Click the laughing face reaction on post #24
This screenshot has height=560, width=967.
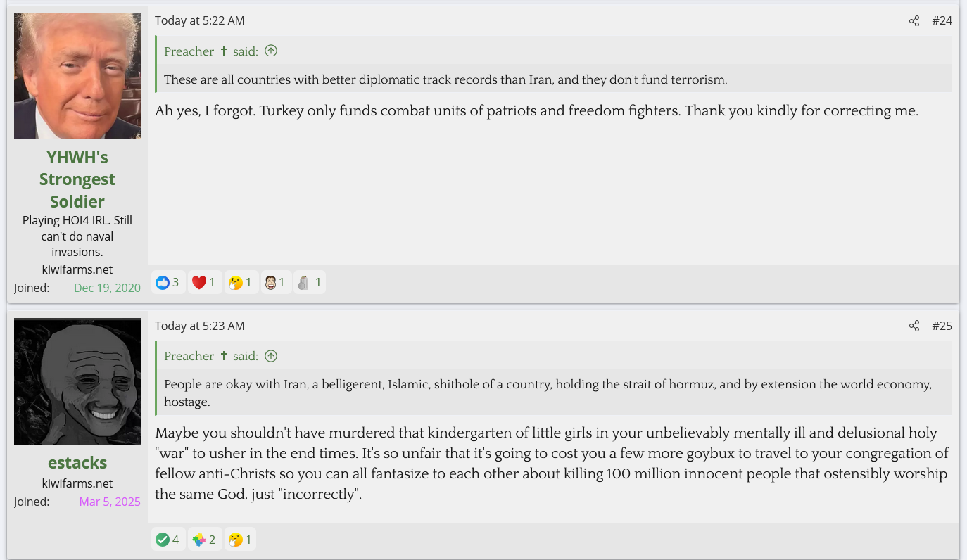[269, 282]
